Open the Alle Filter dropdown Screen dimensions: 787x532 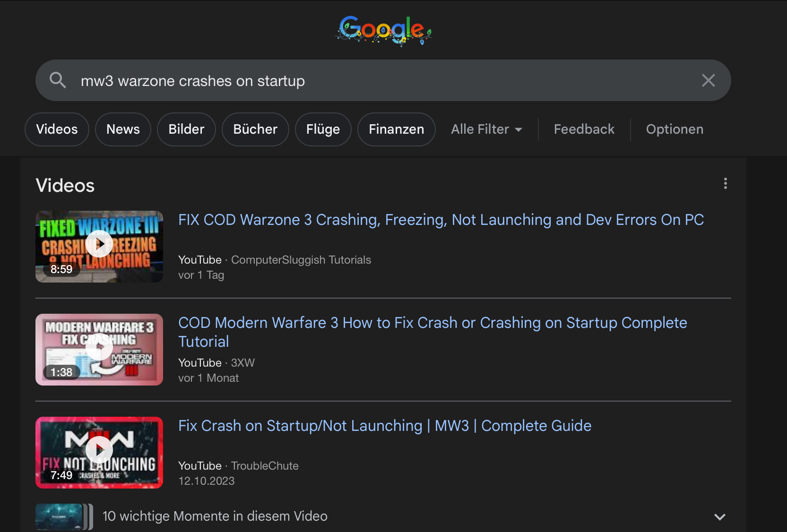[486, 129]
